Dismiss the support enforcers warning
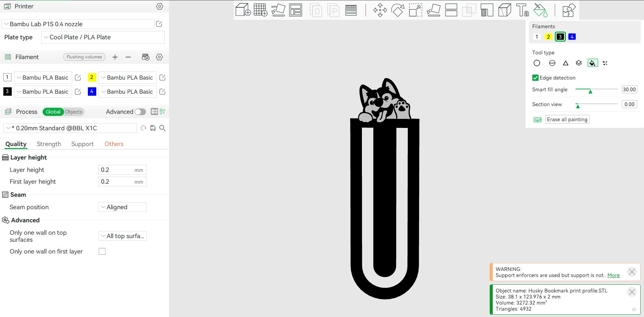Screen dimensions: 644x317 (632, 272)
